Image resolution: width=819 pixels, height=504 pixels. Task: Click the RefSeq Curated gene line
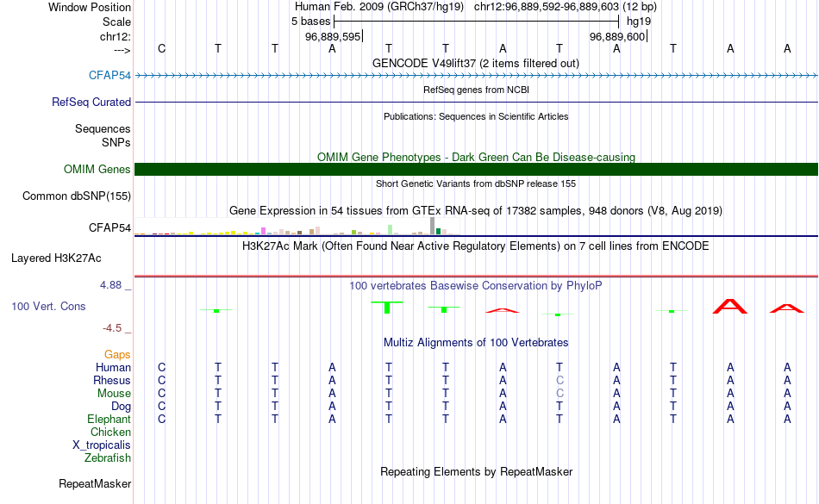pos(476,102)
